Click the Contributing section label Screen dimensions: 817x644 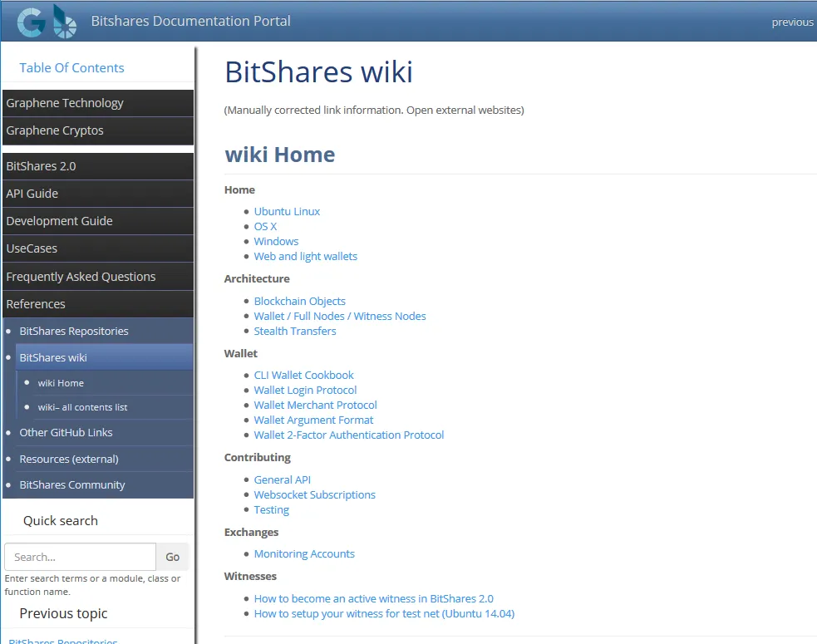(258, 458)
